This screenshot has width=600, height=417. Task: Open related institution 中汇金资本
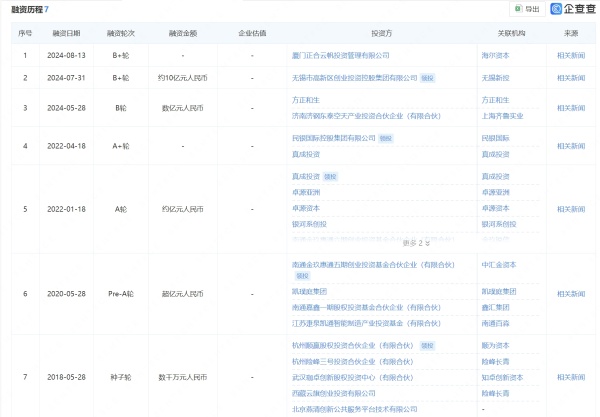tap(499, 265)
